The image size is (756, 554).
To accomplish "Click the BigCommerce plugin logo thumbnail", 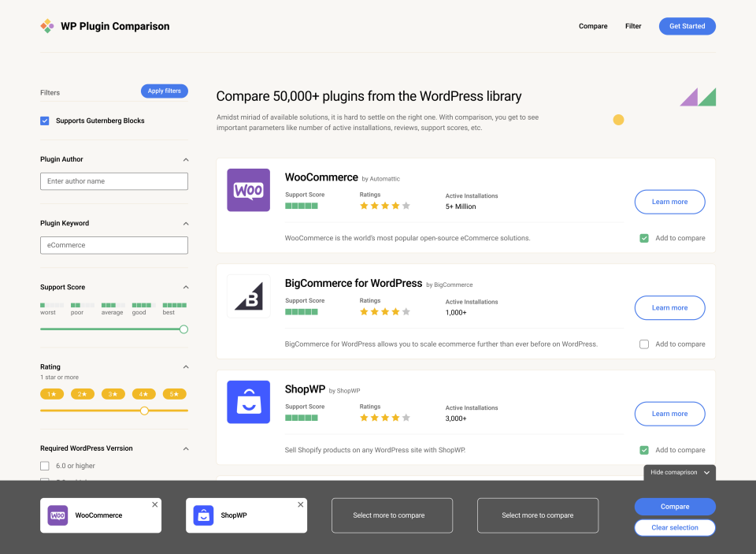I will click(248, 296).
